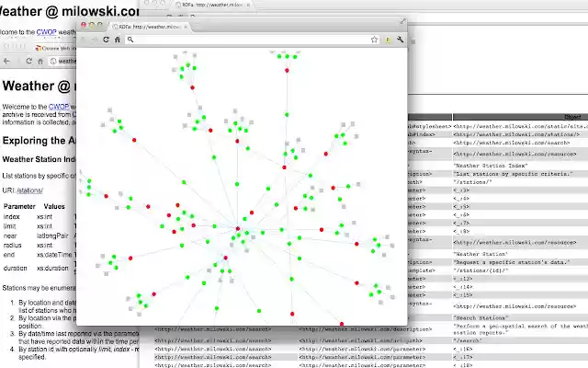Reload the front RDFa graph window
This screenshot has width=588, height=368.
click(x=107, y=40)
